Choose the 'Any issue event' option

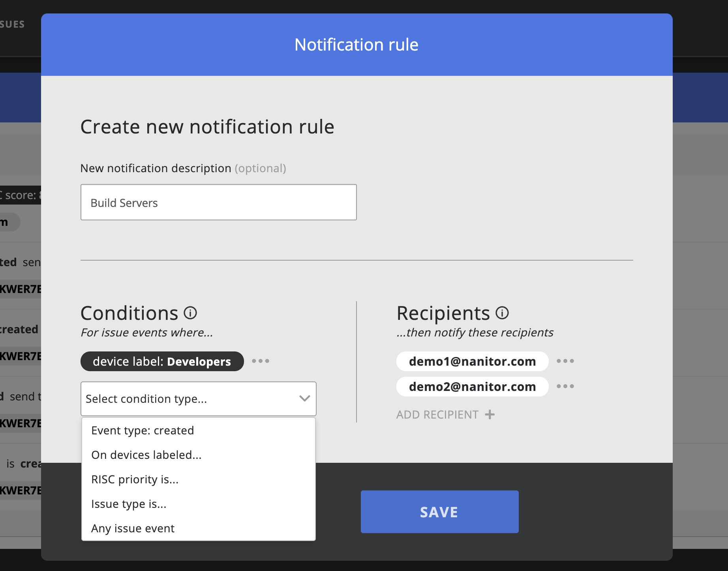tap(133, 528)
